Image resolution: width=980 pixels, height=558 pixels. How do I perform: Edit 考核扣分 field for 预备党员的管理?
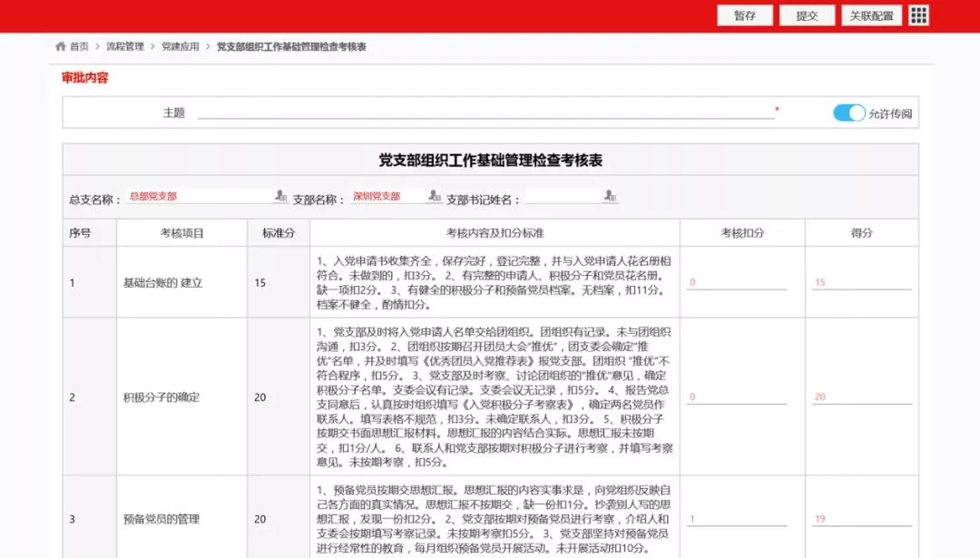[736, 519]
